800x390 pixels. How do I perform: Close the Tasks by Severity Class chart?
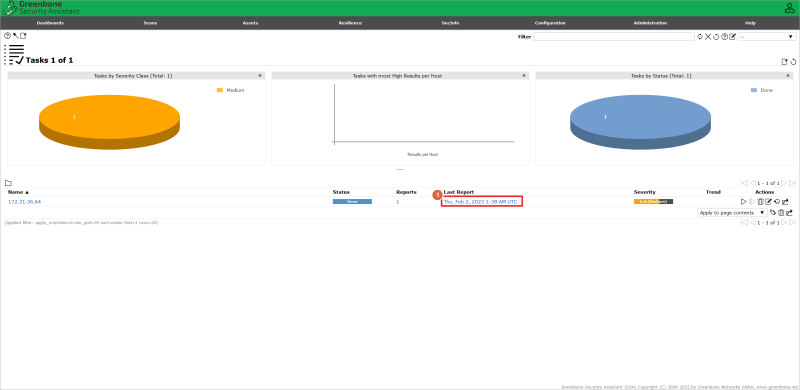point(260,76)
